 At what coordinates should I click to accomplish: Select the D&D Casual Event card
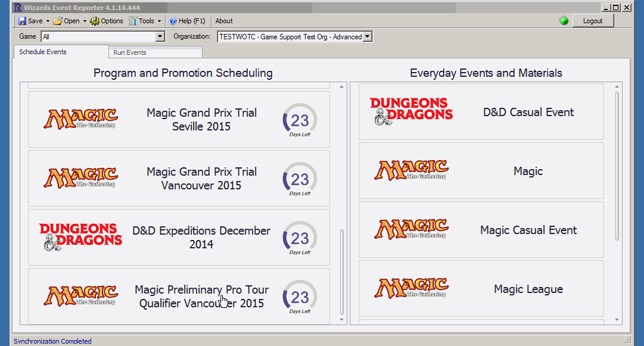481,111
